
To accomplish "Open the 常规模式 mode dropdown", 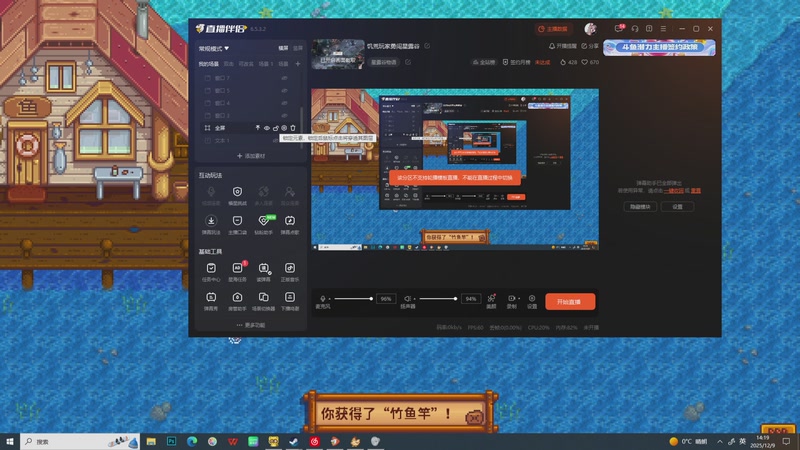I will [214, 48].
